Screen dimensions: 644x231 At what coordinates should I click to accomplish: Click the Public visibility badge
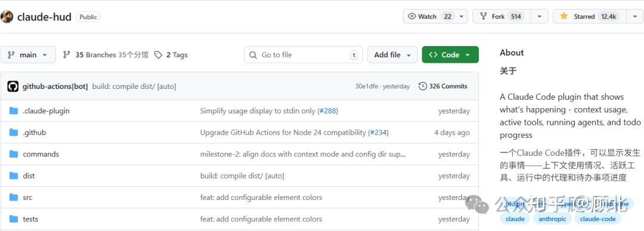(x=88, y=17)
